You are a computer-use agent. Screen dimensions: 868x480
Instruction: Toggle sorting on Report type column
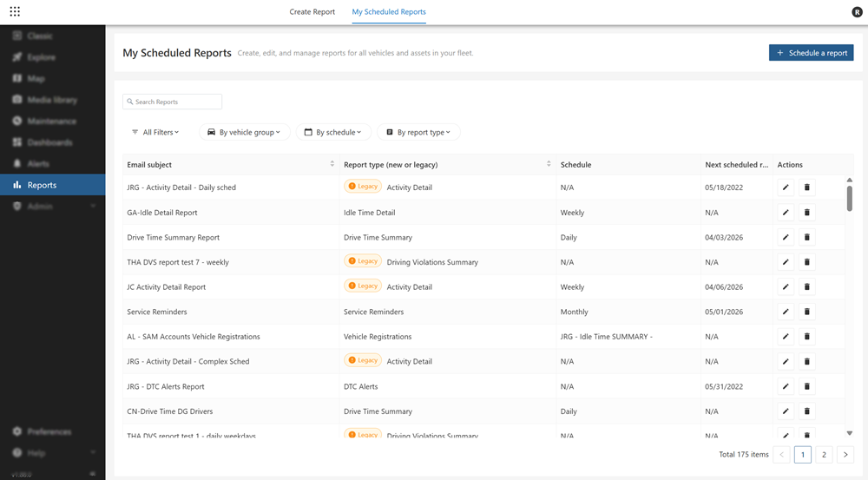[x=549, y=164]
